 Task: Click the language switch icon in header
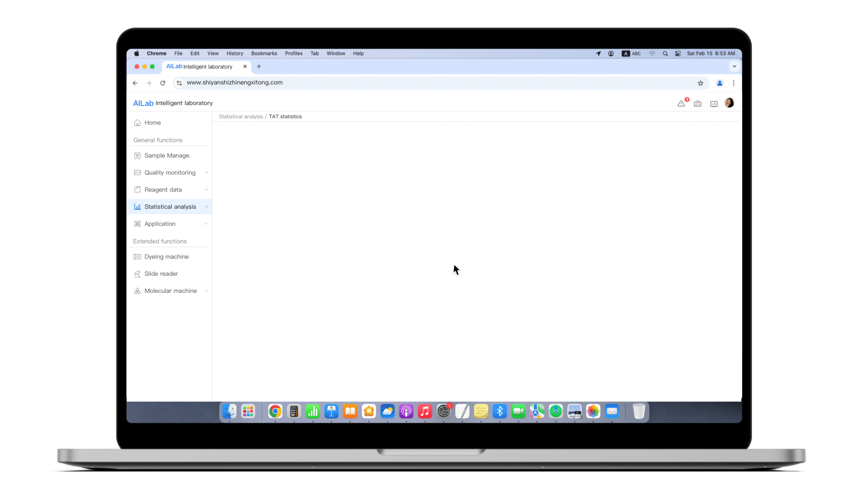pos(714,103)
